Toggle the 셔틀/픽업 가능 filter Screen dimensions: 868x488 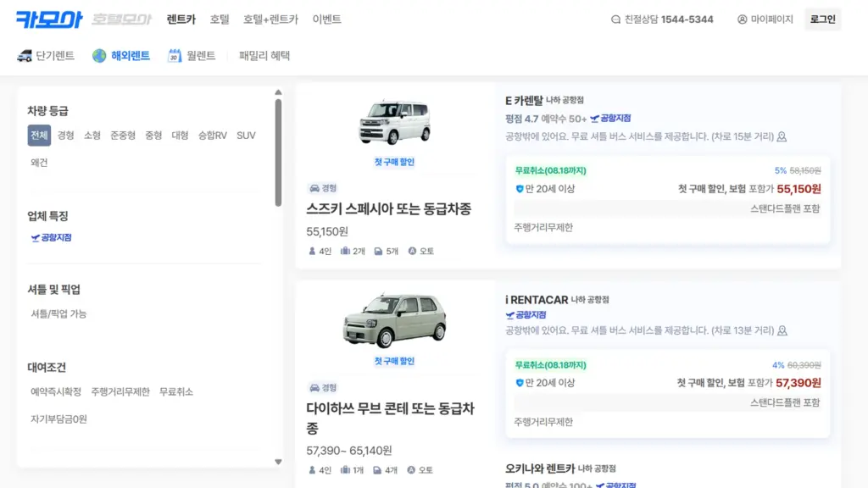(58, 314)
